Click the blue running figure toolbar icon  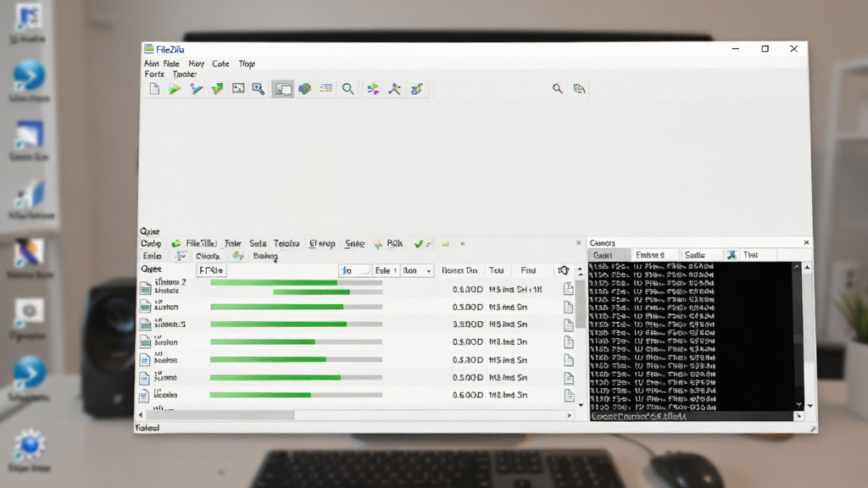(394, 88)
